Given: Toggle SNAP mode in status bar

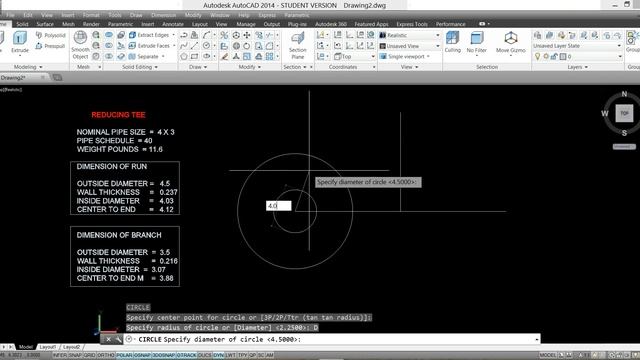Looking at the screenshot, I should [75, 356].
